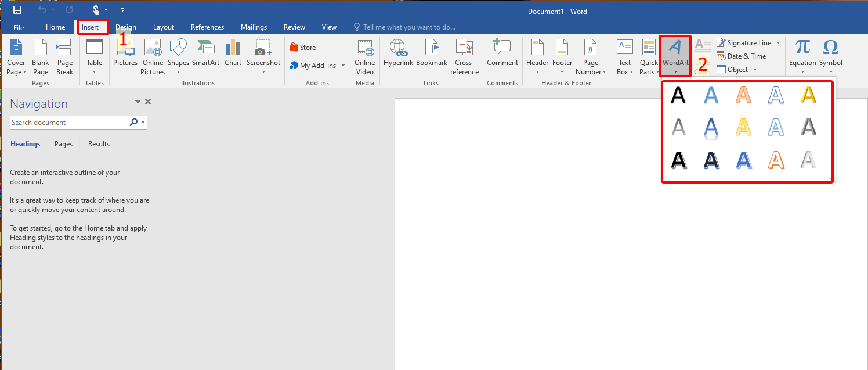Open My Add-ins dropdown
Image resolution: width=868 pixels, height=370 pixels.
pyautogui.click(x=317, y=66)
